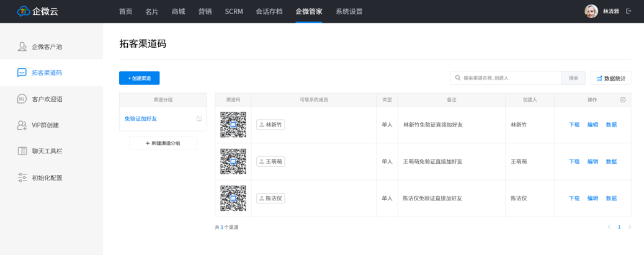Click the 陈洁仪 member tag

pyautogui.click(x=271, y=199)
